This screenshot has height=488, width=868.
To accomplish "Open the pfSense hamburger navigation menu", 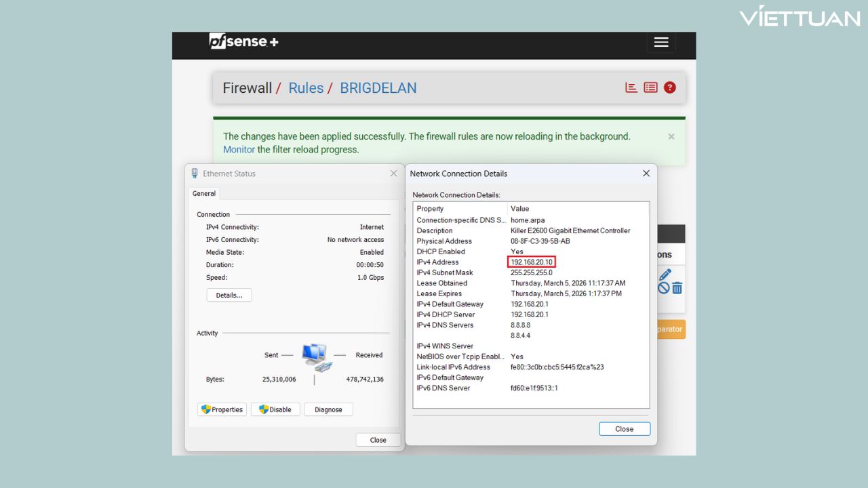I will (661, 43).
